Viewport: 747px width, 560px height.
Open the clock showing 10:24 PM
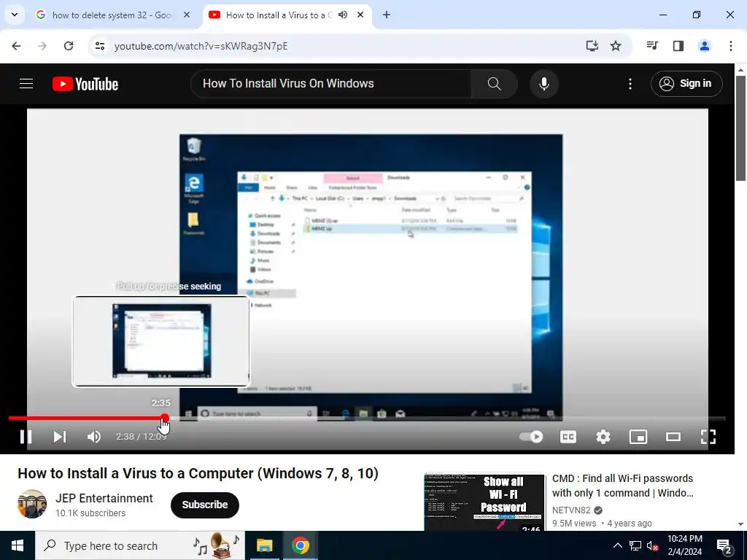click(684, 545)
